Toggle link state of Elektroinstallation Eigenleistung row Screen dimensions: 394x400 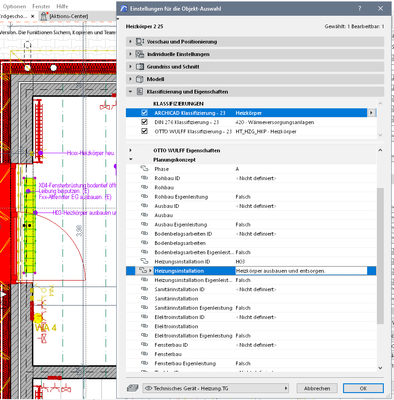pos(144,336)
